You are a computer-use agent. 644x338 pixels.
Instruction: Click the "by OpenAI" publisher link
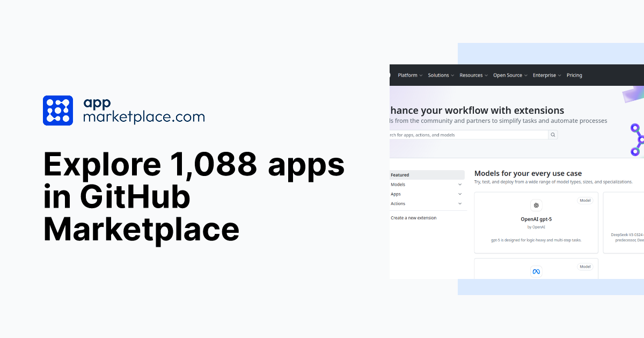point(536,226)
